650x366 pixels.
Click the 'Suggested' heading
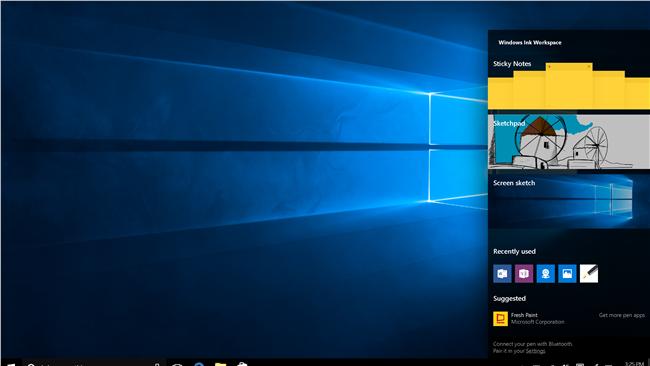click(x=509, y=298)
